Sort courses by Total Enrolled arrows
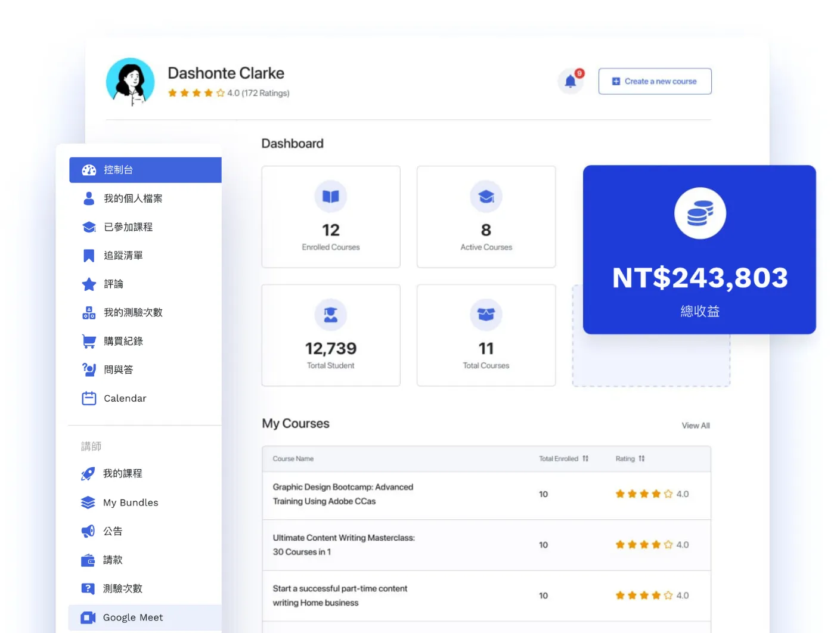Image resolution: width=840 pixels, height=633 pixels. click(585, 458)
